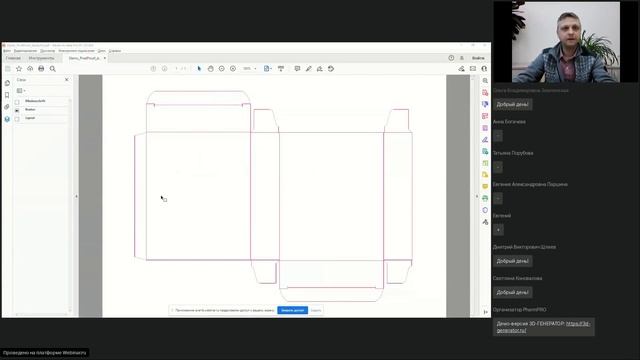
Task: Go to previous page arrow
Action: tap(153, 69)
